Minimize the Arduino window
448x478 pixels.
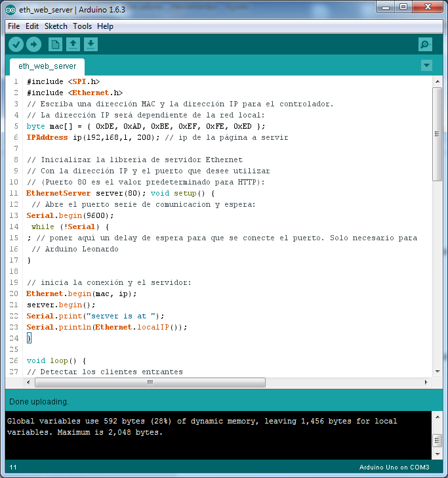click(x=386, y=7)
